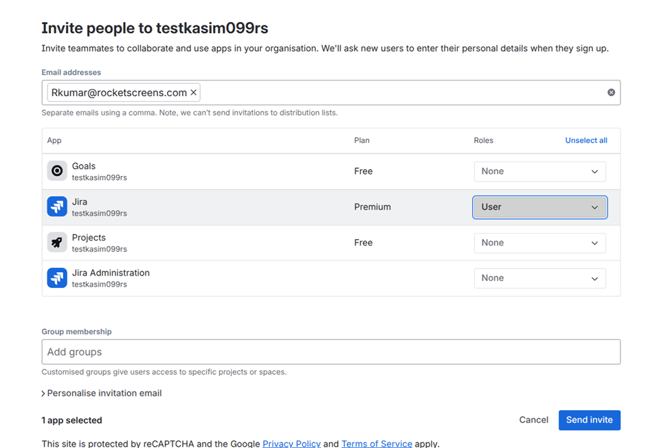
Task: Expand Personalise invitation email section
Action: click(x=103, y=393)
